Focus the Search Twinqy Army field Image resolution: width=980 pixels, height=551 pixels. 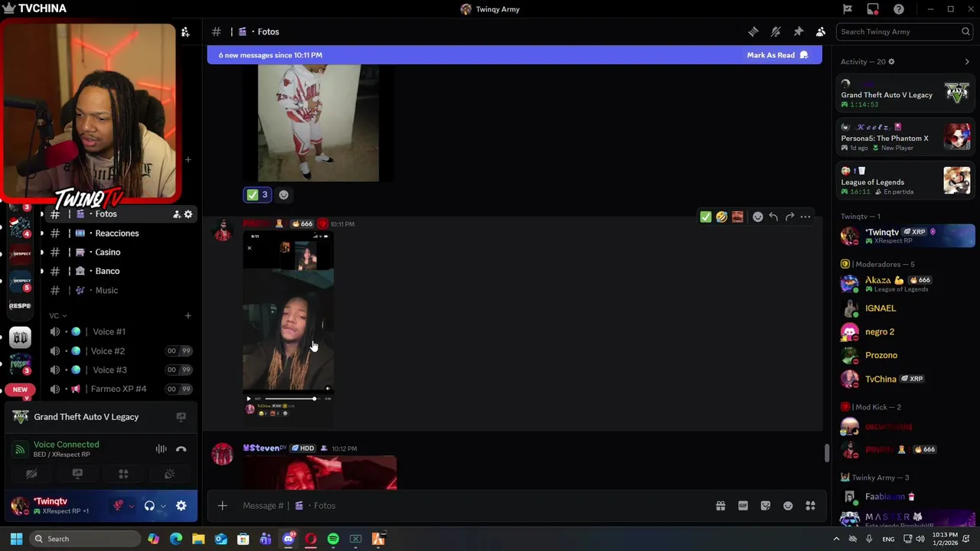tap(905, 31)
